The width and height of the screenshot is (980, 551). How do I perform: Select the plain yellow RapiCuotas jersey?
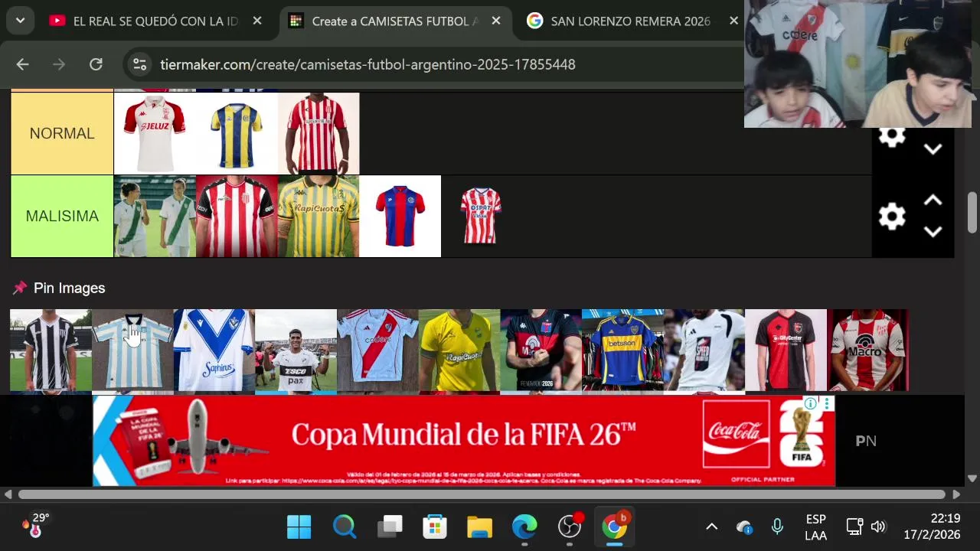click(x=459, y=350)
